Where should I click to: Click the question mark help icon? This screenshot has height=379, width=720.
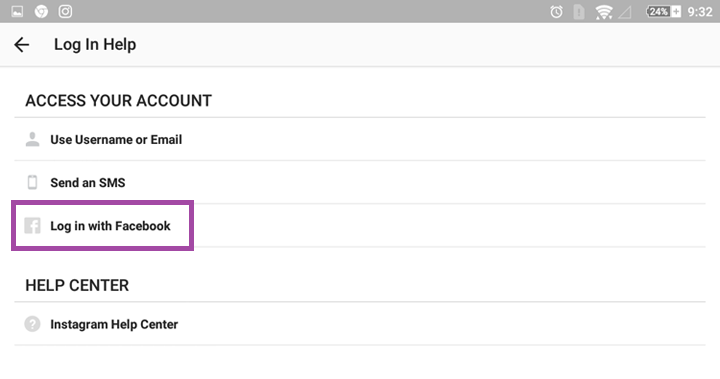click(32, 324)
